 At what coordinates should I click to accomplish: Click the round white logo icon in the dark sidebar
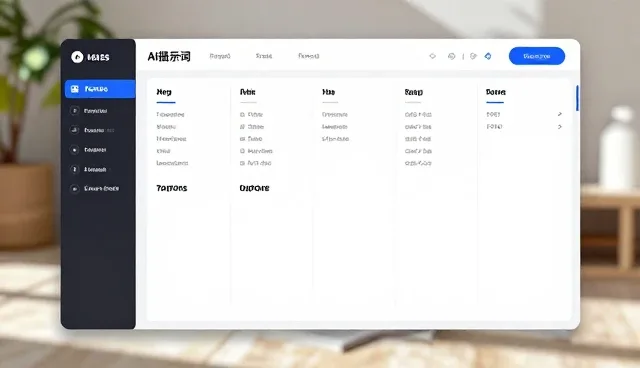tap(77, 57)
